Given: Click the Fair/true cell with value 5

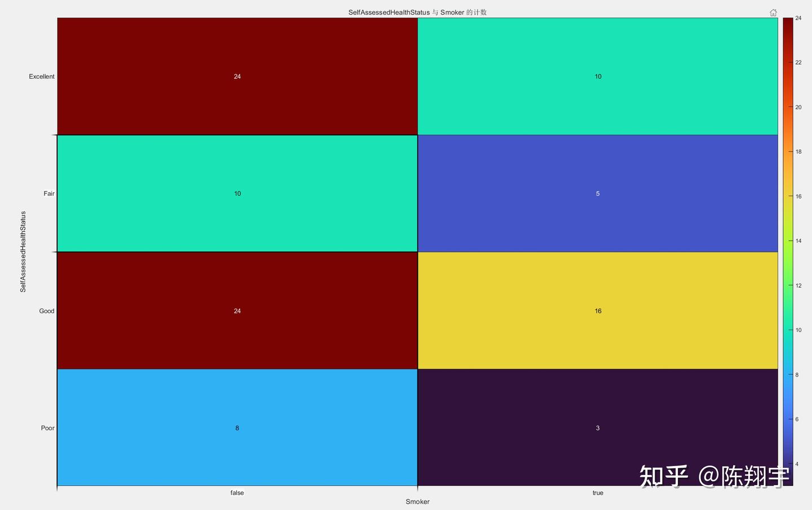Looking at the screenshot, I should tap(598, 193).
